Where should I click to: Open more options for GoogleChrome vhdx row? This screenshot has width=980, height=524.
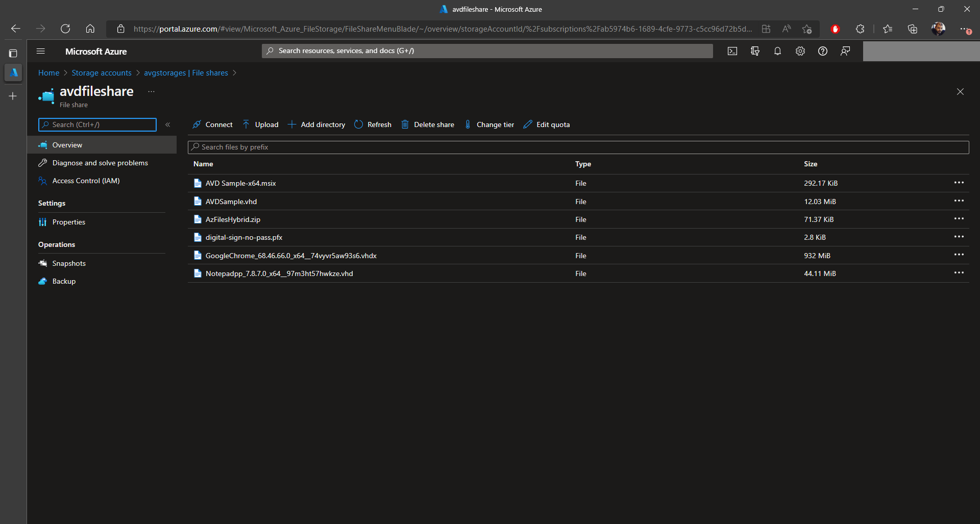(959, 255)
